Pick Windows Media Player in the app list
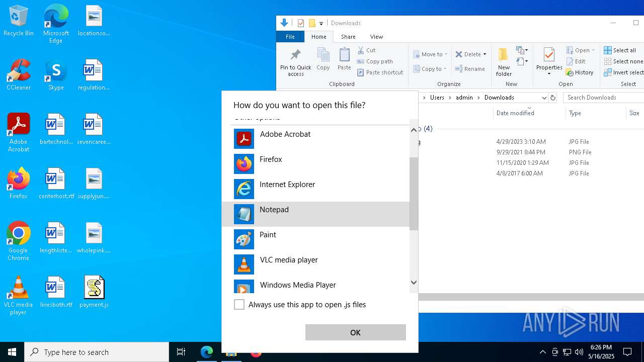The height and width of the screenshot is (362, 644). (x=315, y=286)
